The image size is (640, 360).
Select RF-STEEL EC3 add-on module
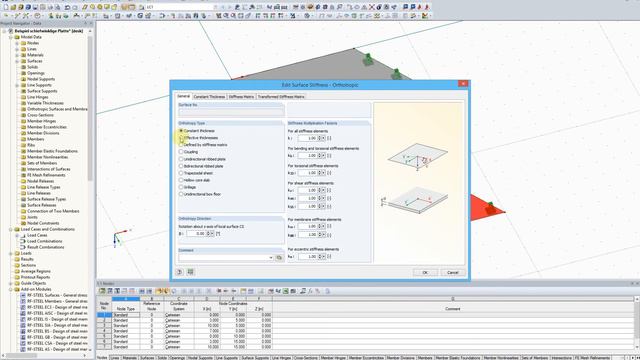coord(57,307)
